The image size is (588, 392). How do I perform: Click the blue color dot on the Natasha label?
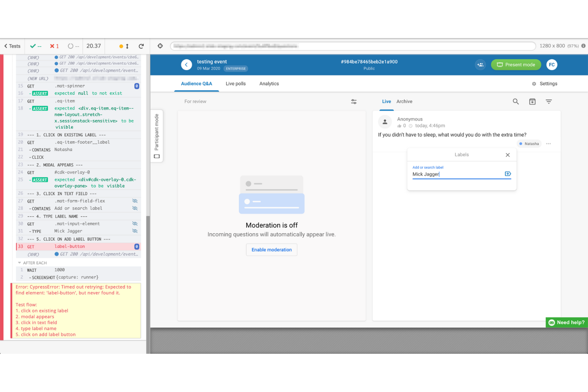coord(521,144)
